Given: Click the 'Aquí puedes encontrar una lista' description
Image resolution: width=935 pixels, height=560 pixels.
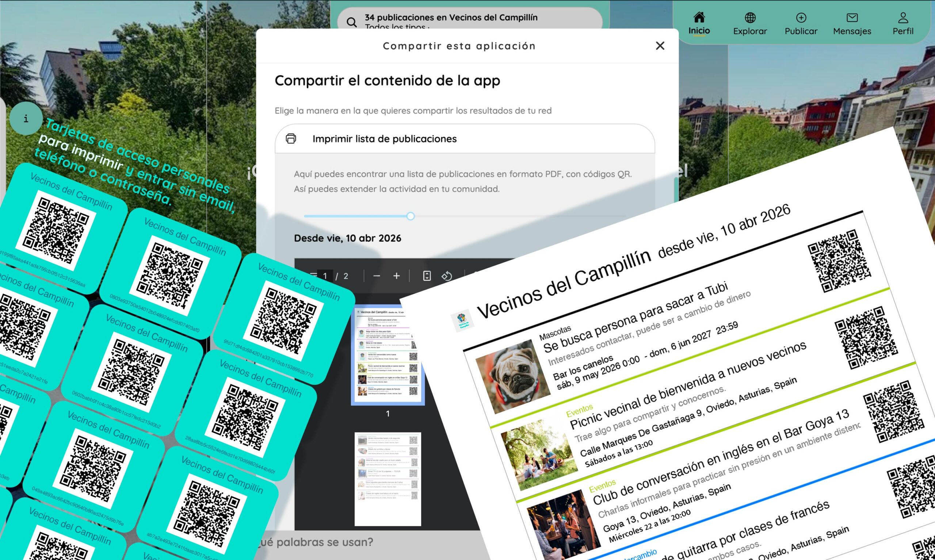Looking at the screenshot, I should pyautogui.click(x=463, y=181).
